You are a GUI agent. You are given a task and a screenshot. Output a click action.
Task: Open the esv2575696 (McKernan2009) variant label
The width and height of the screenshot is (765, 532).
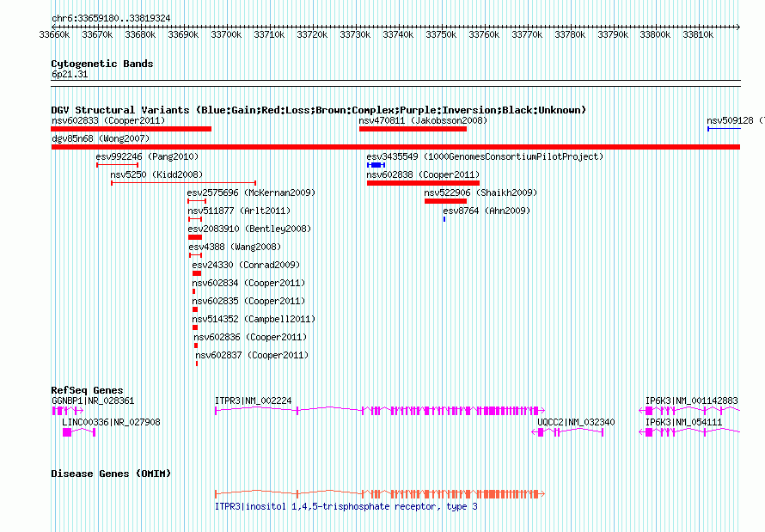pos(251,193)
